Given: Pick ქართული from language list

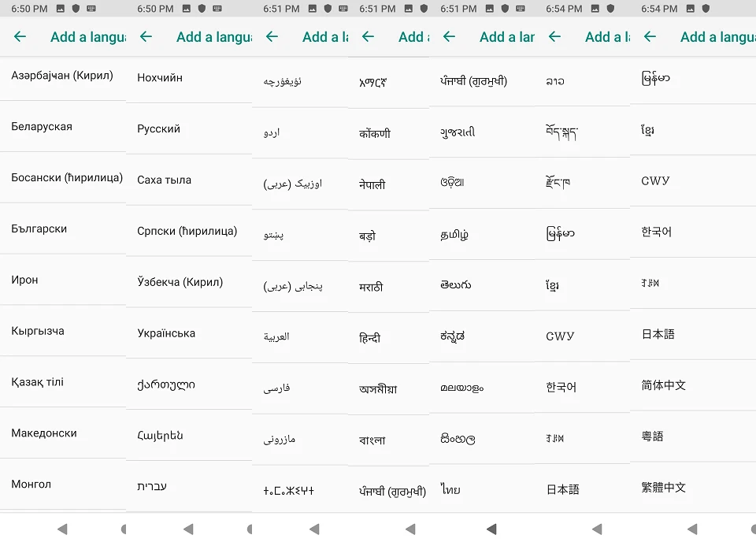Looking at the screenshot, I should tap(188, 384).
